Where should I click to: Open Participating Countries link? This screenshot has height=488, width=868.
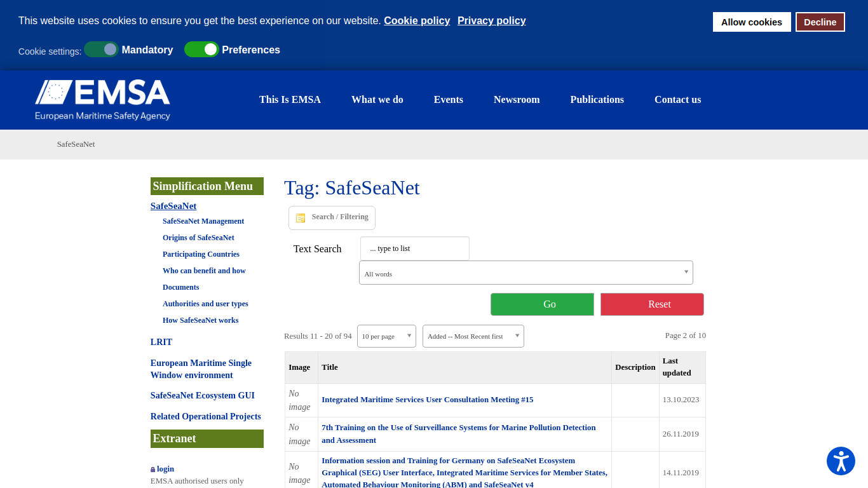(x=201, y=254)
